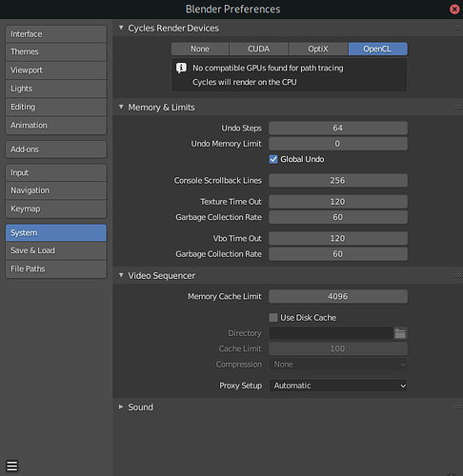Click 'Cycles will render on the CPU' text
The height and width of the screenshot is (476, 463).
[245, 82]
